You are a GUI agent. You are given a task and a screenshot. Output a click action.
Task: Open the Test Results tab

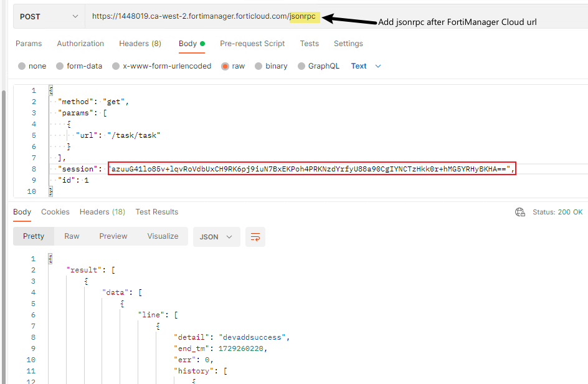[157, 212]
